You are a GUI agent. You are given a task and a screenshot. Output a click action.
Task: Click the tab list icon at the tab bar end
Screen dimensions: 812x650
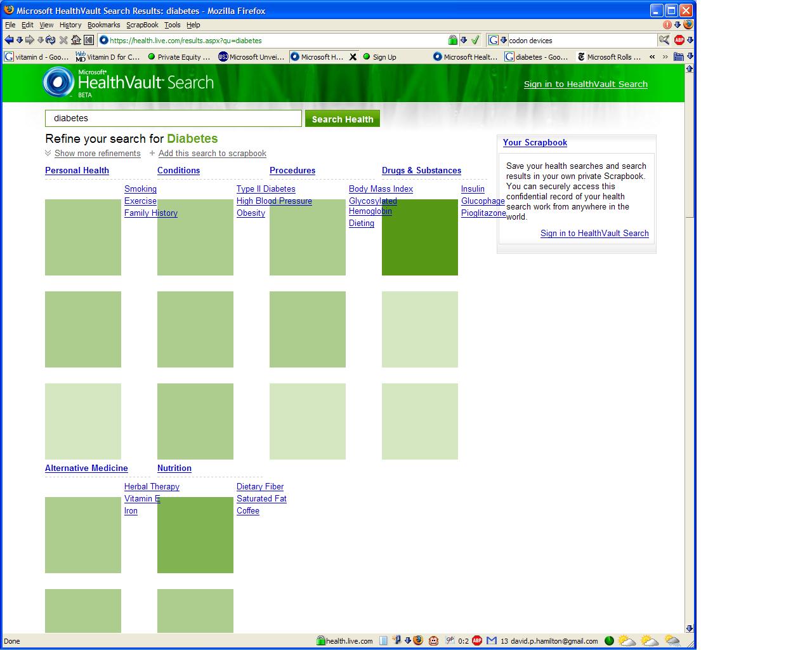[x=678, y=56]
